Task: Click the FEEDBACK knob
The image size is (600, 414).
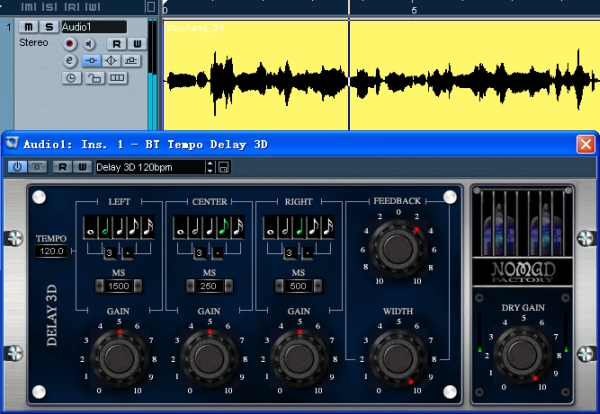Action: [398, 249]
